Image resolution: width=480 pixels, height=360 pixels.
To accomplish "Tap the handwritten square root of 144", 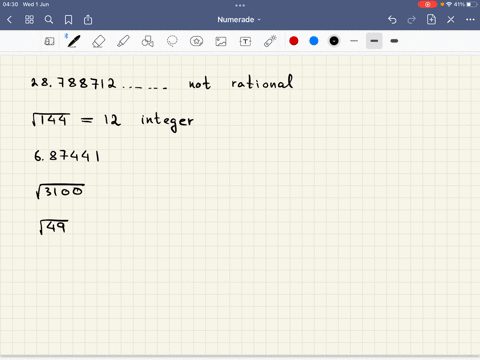I will click(x=51, y=119).
